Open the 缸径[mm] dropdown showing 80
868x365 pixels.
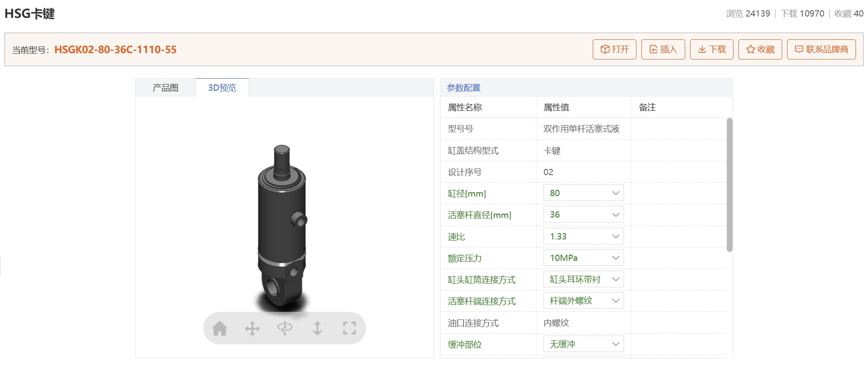(x=583, y=193)
